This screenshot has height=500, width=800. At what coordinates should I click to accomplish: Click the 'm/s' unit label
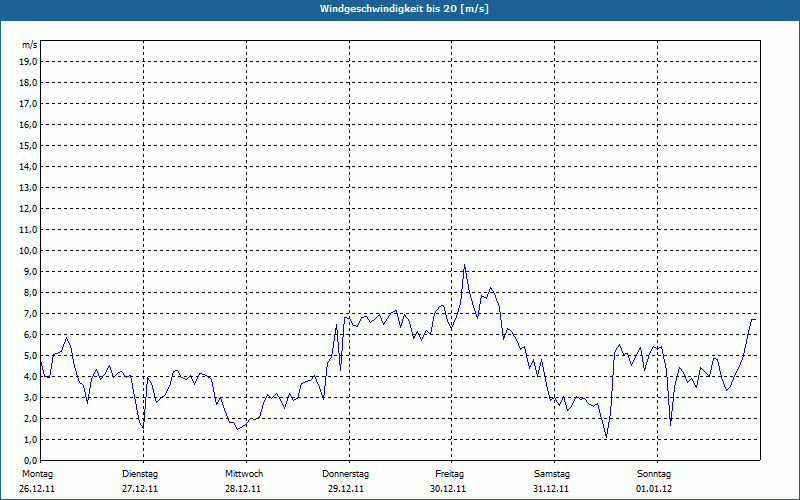tap(29, 45)
